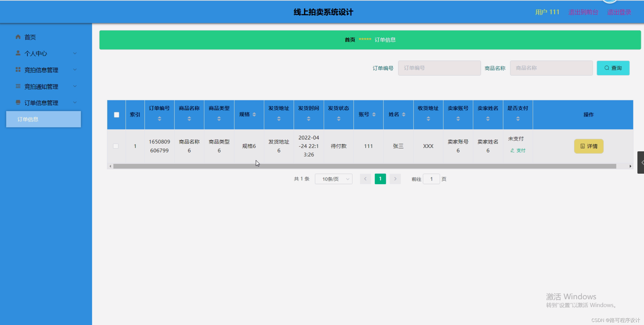Screen dimensions: 644x325
Task: Click the magnifier icon in 查询 button
Action: (606, 68)
